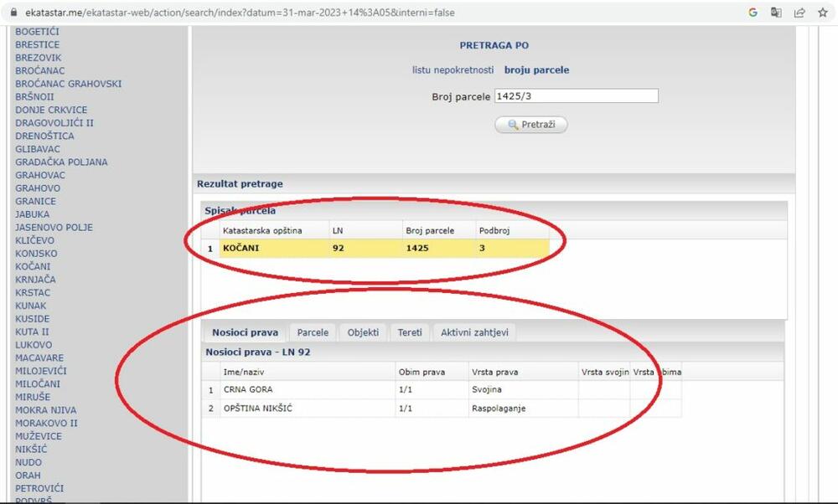The image size is (838, 504).
Task: Click the OPŠTINA NIKŠIĆ rights holder row
Action: 377,408
